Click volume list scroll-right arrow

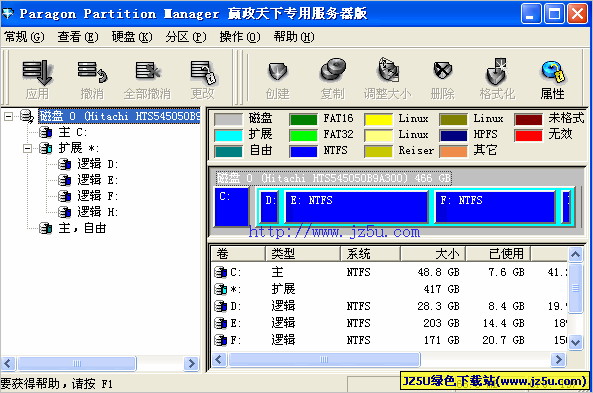tap(558, 359)
